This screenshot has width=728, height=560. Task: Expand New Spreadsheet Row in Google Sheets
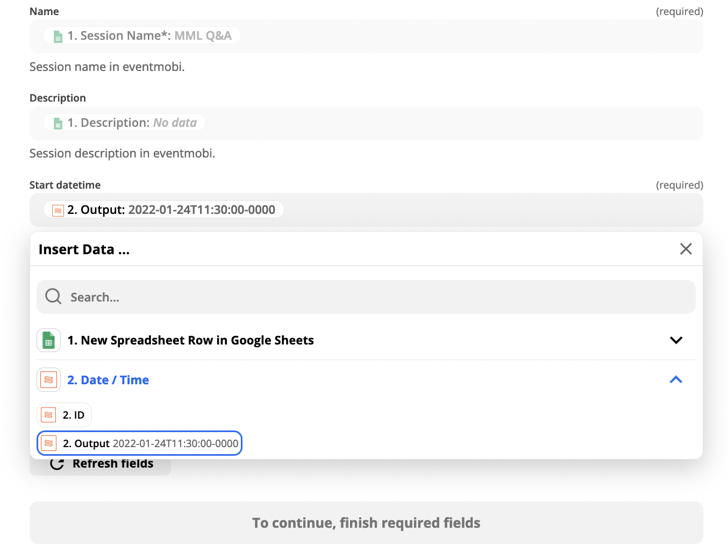(x=676, y=340)
